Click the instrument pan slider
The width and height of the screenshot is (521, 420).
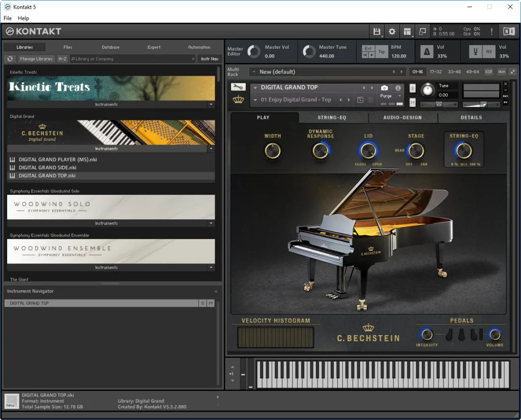(x=439, y=105)
